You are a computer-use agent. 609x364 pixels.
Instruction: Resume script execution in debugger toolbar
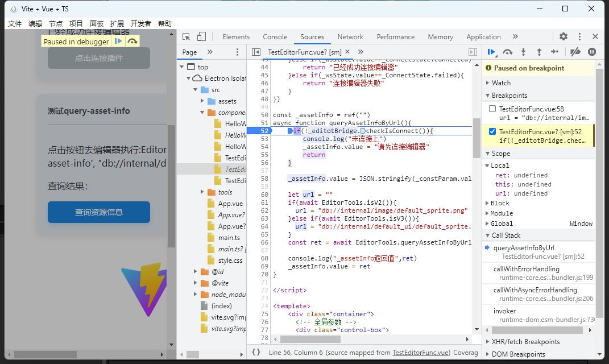click(x=491, y=52)
